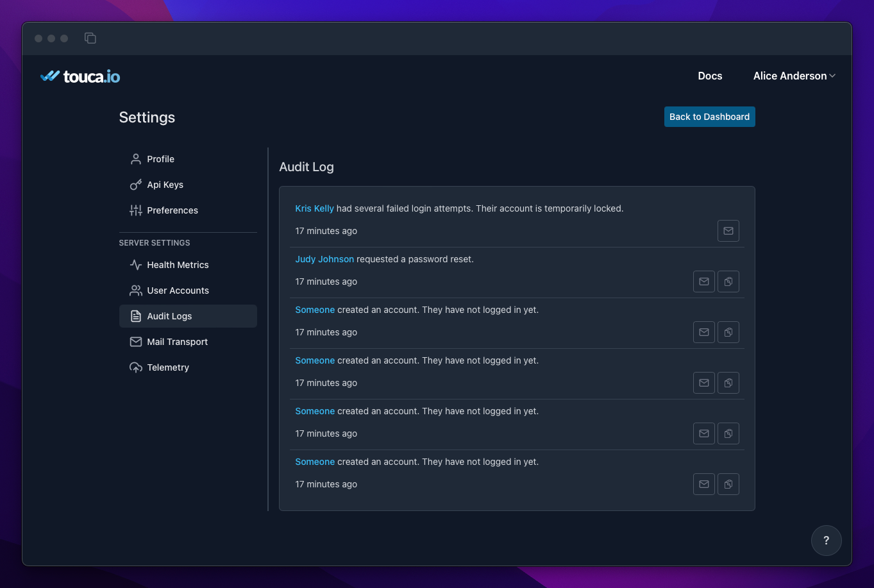
Task: Click the timestamp under Kris Kelly's entry
Action: point(326,231)
